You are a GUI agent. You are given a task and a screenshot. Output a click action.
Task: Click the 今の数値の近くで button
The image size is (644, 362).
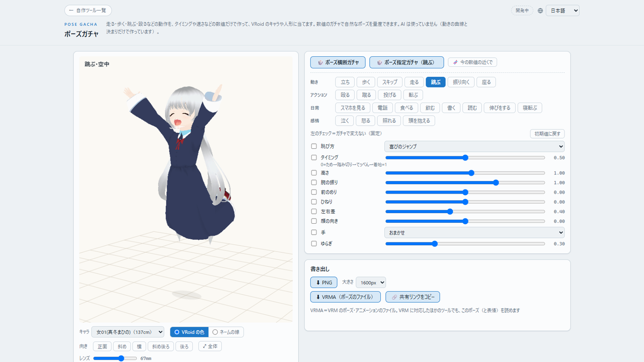472,62
